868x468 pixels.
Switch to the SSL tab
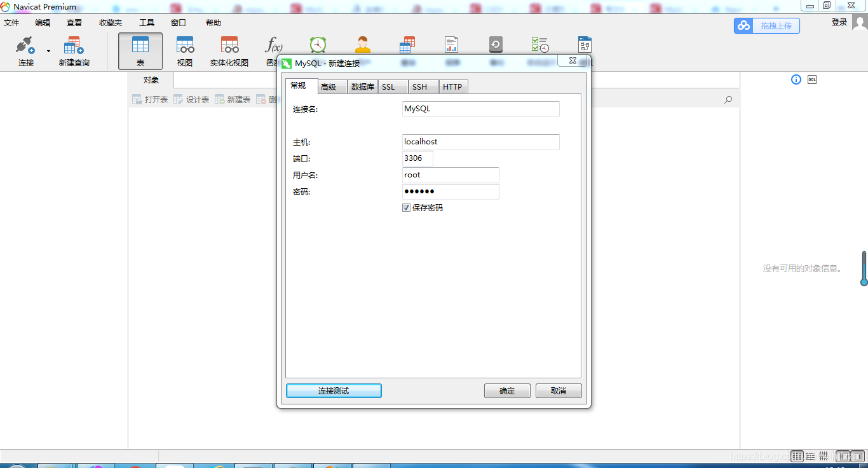393,87
